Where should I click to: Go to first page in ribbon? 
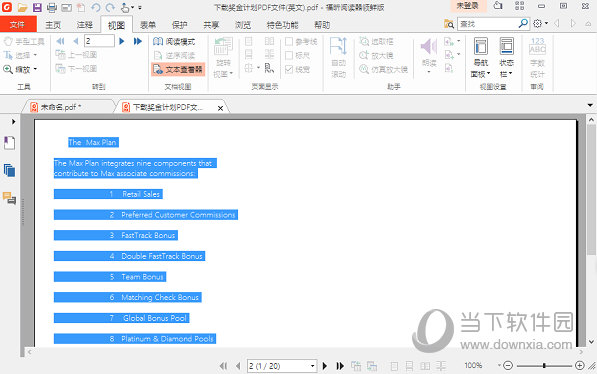(x=60, y=41)
